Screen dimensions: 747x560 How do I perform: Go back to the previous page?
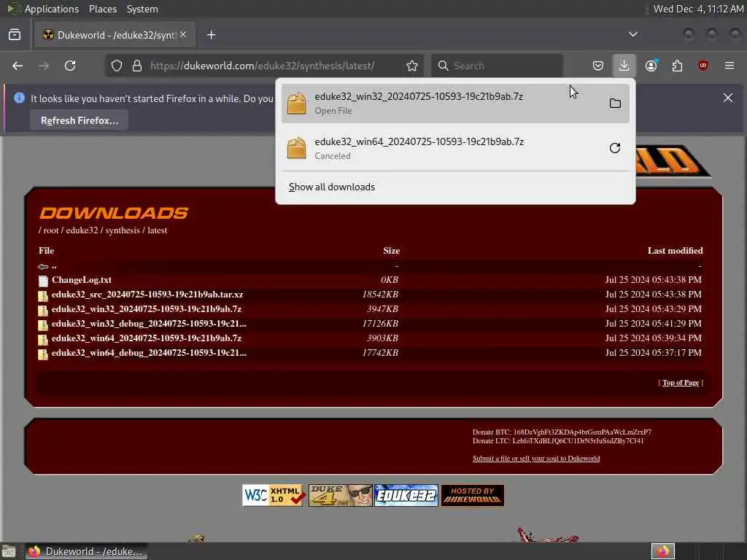click(x=18, y=66)
